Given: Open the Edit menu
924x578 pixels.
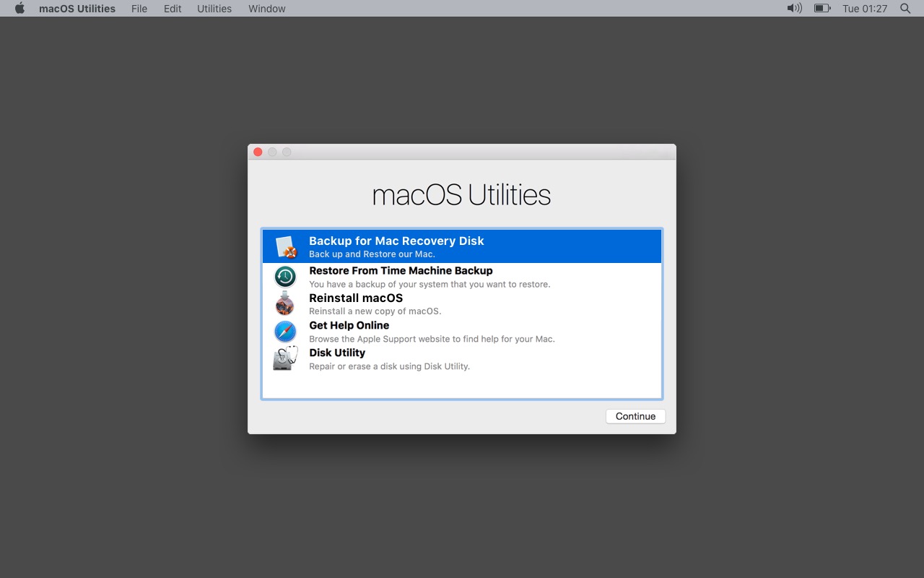Looking at the screenshot, I should tap(173, 9).
